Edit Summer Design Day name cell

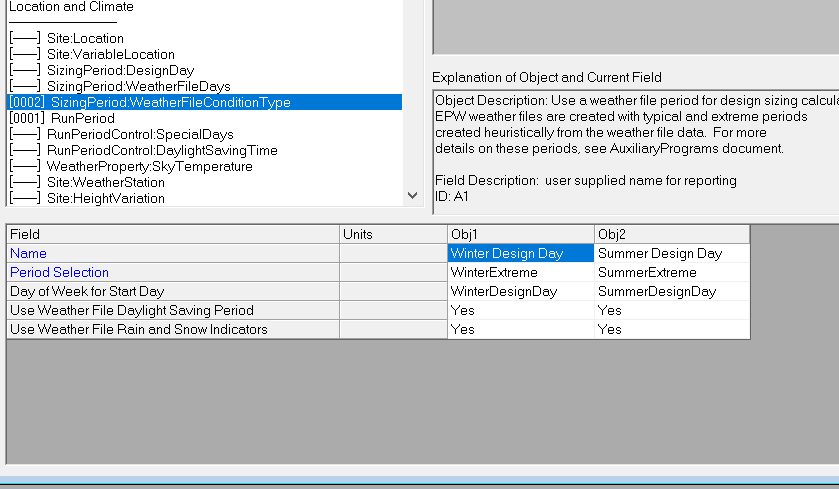(x=672, y=253)
